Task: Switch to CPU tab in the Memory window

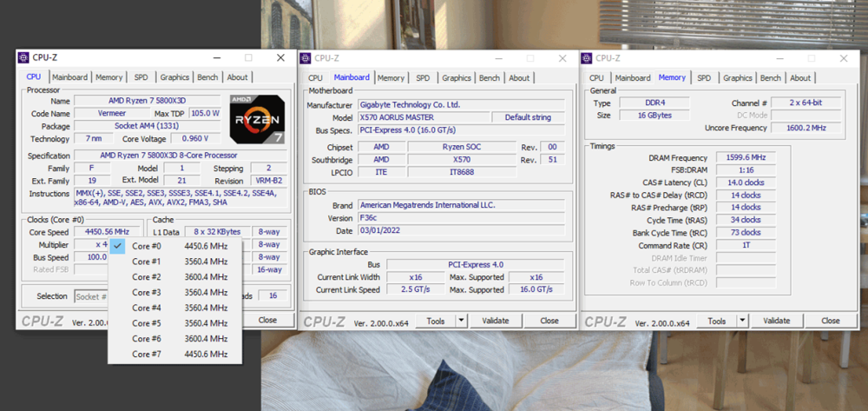Action: [x=596, y=77]
